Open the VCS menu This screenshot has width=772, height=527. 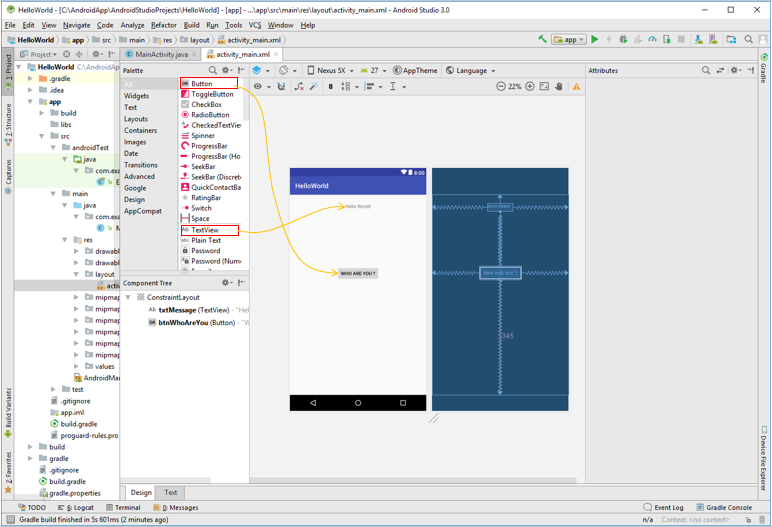[255, 25]
